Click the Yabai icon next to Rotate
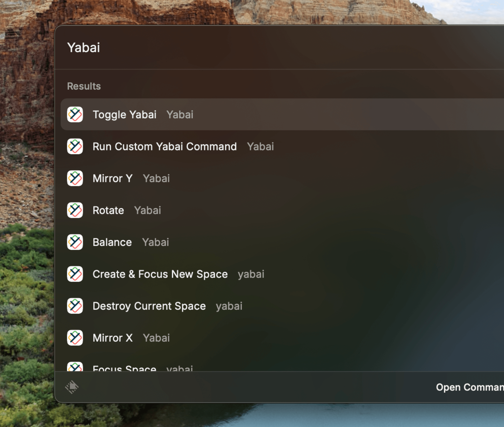The width and height of the screenshot is (504, 427). coord(75,210)
